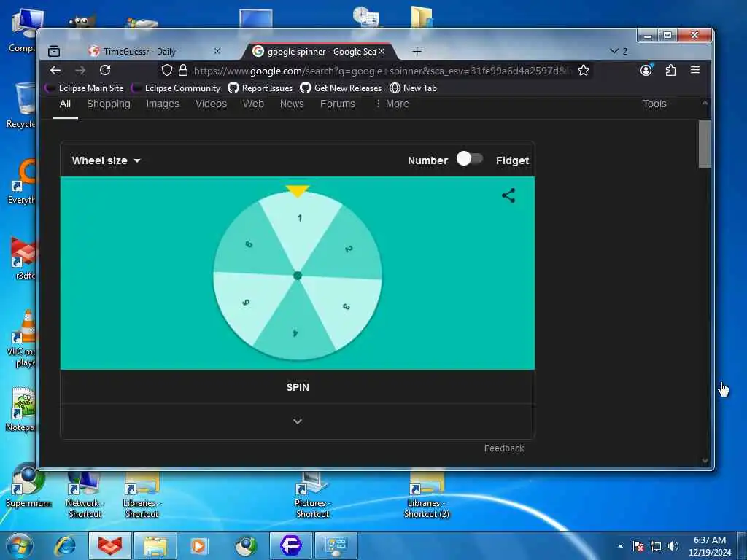Viewport: 747px width, 560px height.
Task: Open the network tray icon
Action: pos(656,547)
